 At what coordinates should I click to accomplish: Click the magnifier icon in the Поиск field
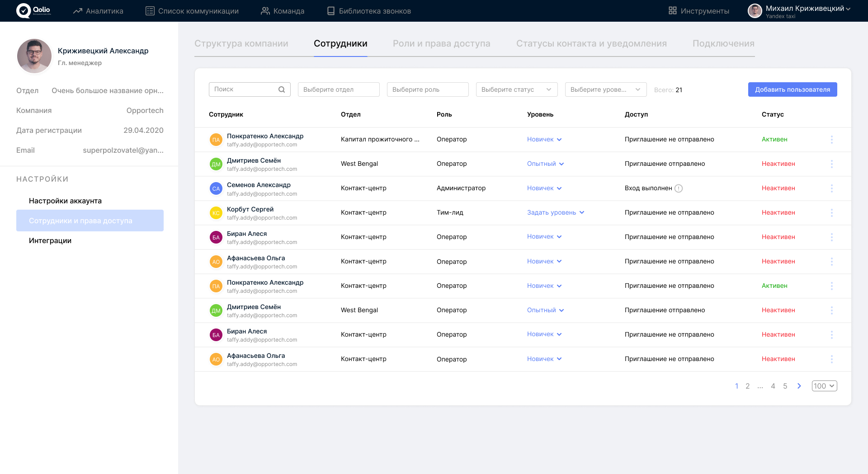pyautogui.click(x=282, y=89)
